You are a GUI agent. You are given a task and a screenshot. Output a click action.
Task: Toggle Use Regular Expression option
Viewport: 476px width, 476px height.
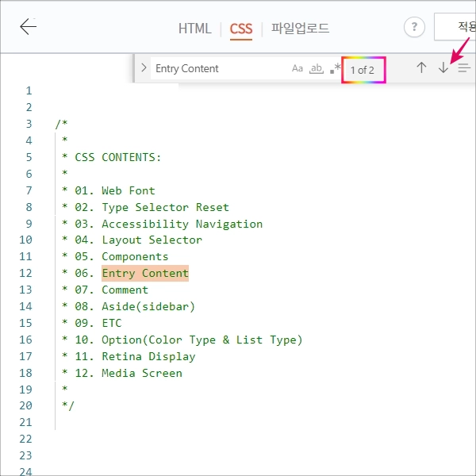pos(335,68)
